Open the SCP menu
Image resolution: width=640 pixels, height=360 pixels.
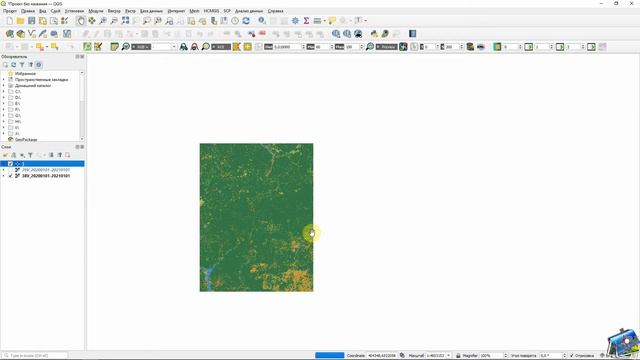[x=227, y=11]
